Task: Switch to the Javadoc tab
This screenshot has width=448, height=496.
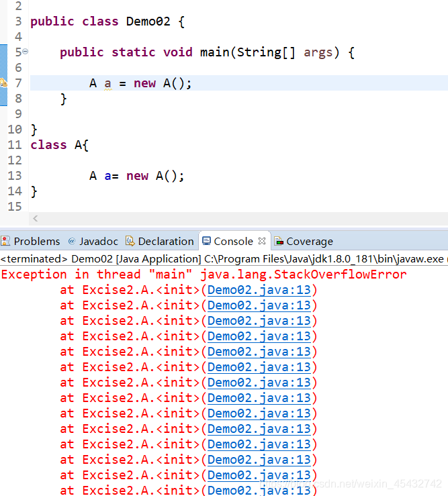Action: pos(93,242)
